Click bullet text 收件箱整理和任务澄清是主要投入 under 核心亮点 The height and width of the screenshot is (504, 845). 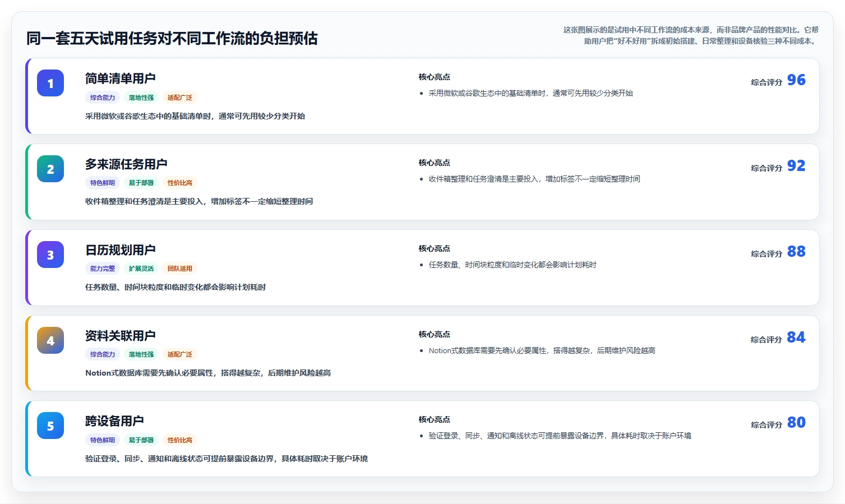pyautogui.click(x=534, y=179)
